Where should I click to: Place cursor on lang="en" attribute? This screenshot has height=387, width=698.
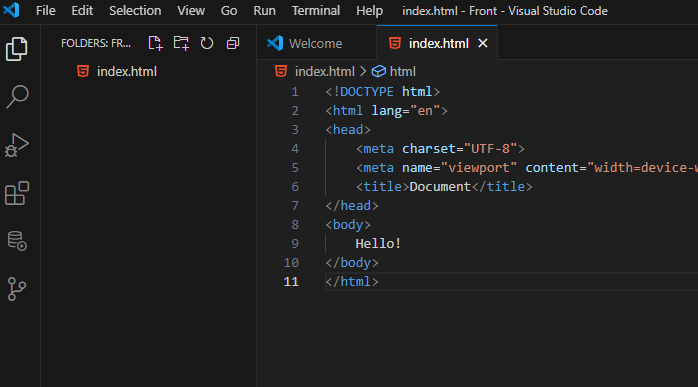406,111
